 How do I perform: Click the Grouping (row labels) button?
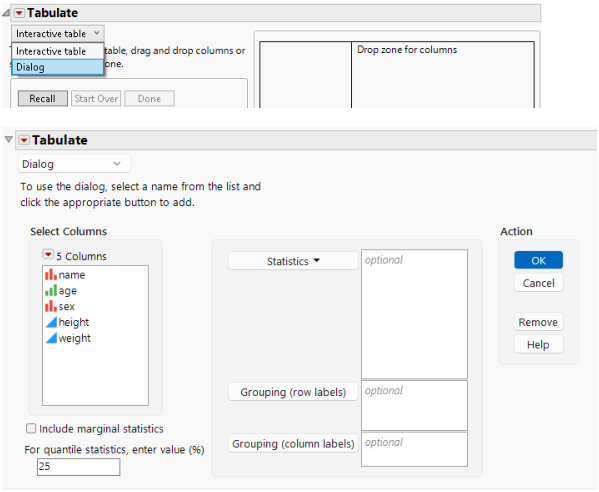[293, 392]
